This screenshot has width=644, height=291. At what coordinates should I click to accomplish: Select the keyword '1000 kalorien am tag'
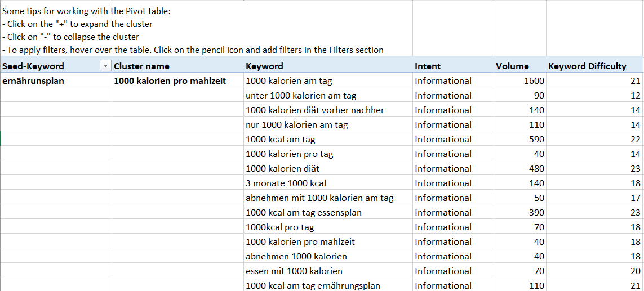(328, 81)
